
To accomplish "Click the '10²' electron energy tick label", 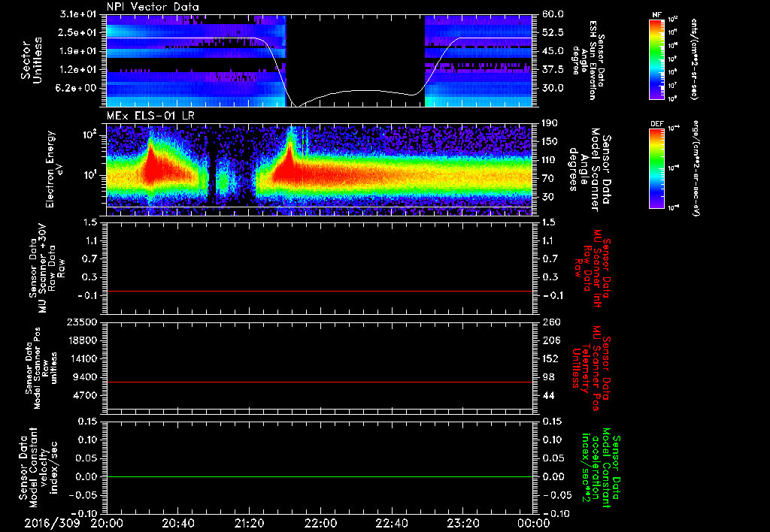I will coord(89,135).
